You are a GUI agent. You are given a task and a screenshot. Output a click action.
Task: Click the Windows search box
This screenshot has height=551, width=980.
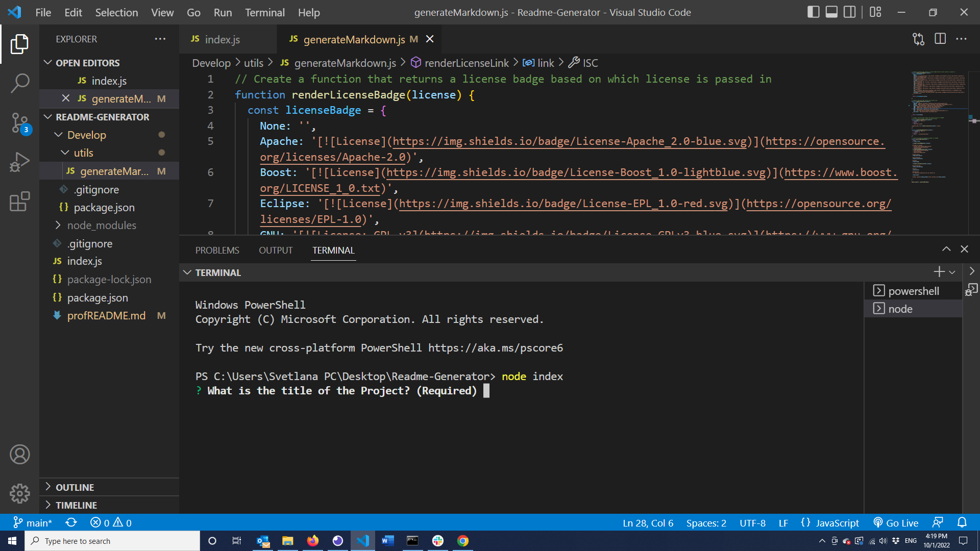112,541
